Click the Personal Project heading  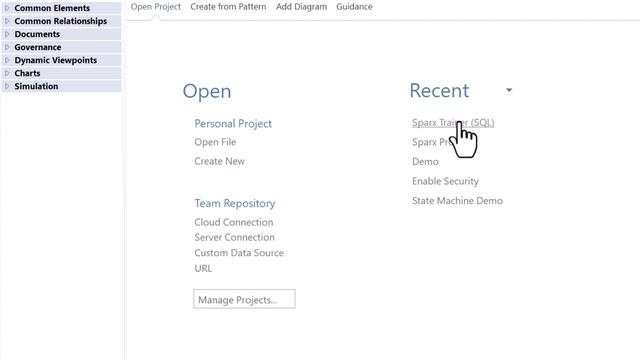(233, 123)
